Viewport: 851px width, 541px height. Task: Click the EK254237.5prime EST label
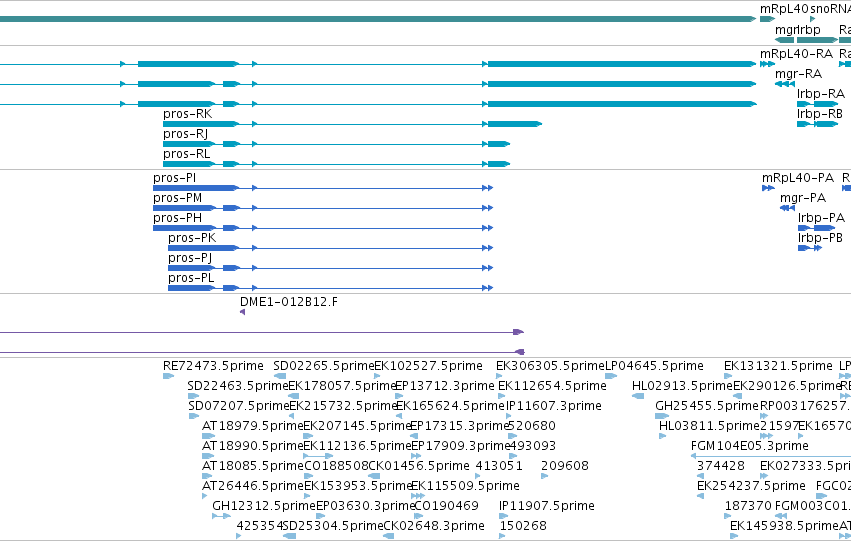(751, 487)
